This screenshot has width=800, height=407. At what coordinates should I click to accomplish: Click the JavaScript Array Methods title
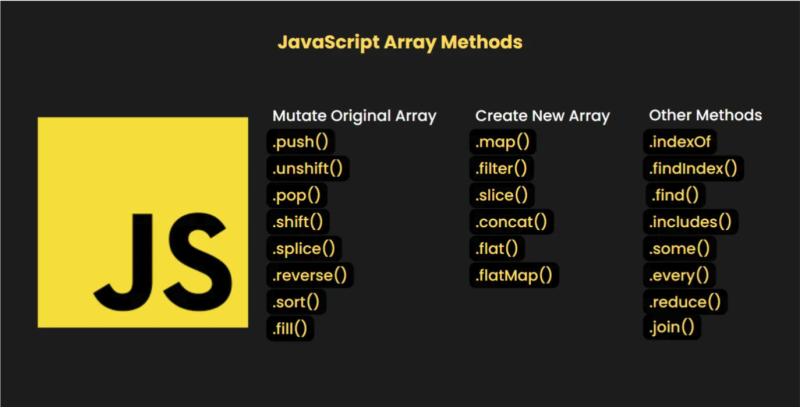399,43
